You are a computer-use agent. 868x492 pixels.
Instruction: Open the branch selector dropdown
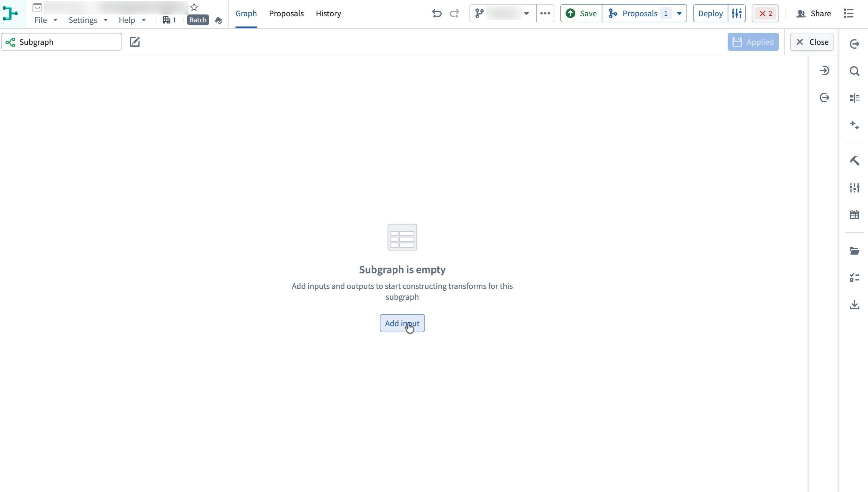pyautogui.click(x=503, y=14)
